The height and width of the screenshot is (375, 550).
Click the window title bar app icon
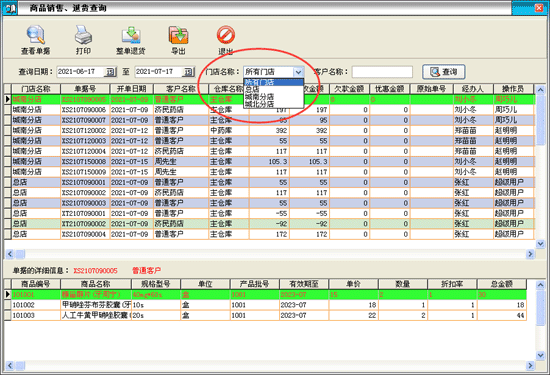[10, 8]
